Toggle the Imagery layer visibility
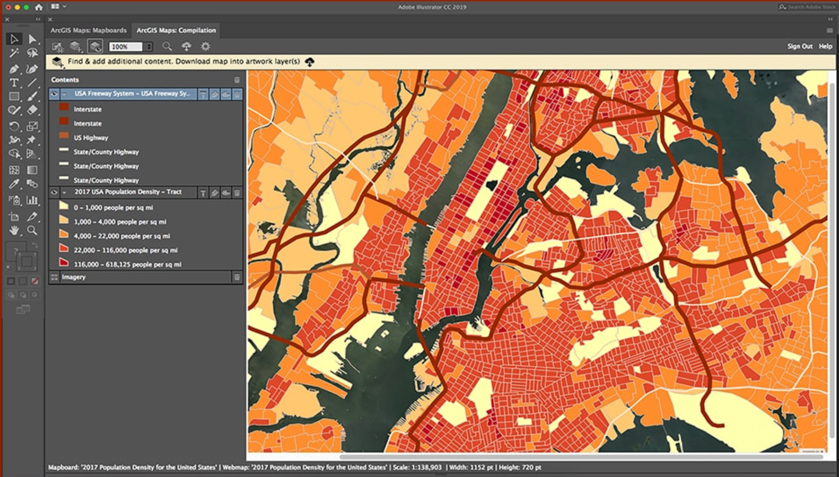839x477 pixels. tap(54, 277)
